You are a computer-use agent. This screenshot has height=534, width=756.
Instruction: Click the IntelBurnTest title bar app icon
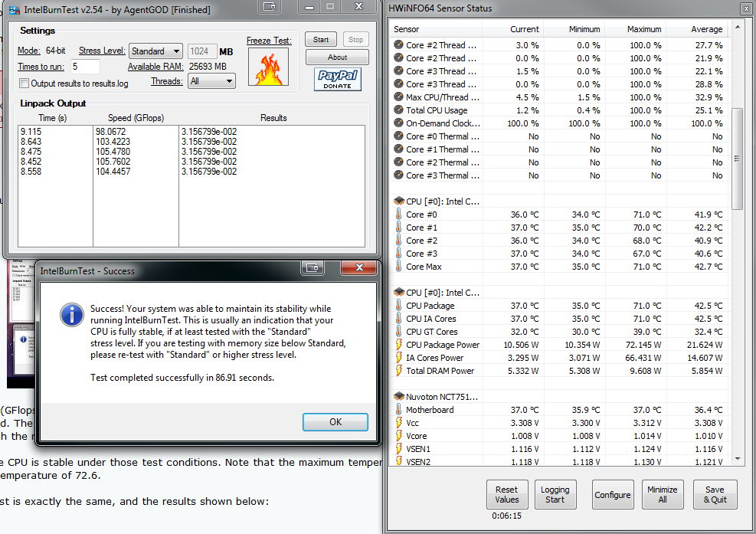pos(15,10)
